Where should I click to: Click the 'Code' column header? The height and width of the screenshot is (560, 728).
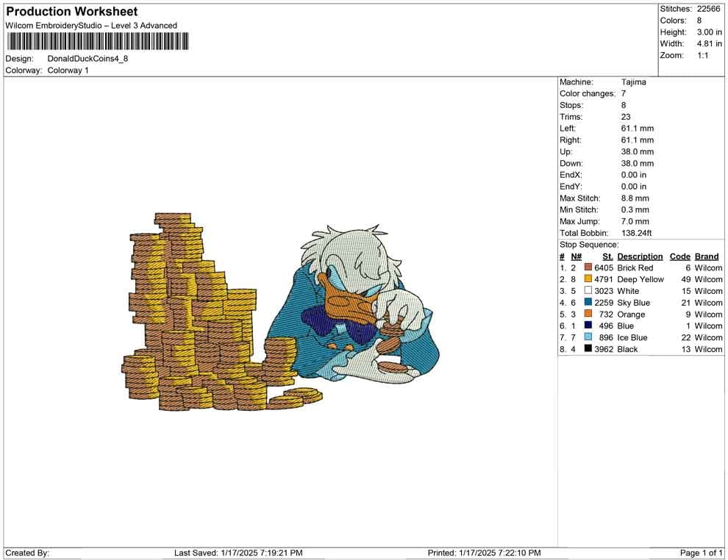679,256
